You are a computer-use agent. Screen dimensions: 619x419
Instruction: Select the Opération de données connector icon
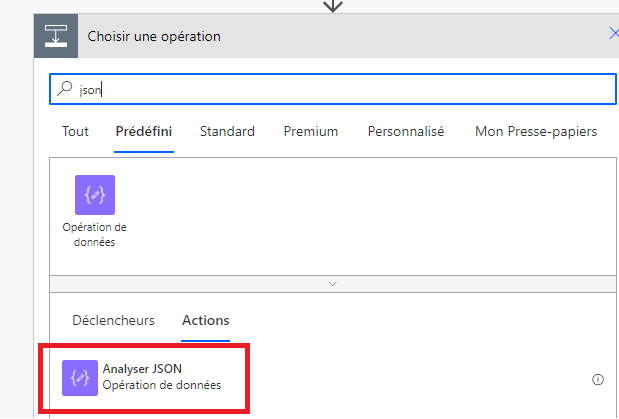pyautogui.click(x=94, y=195)
